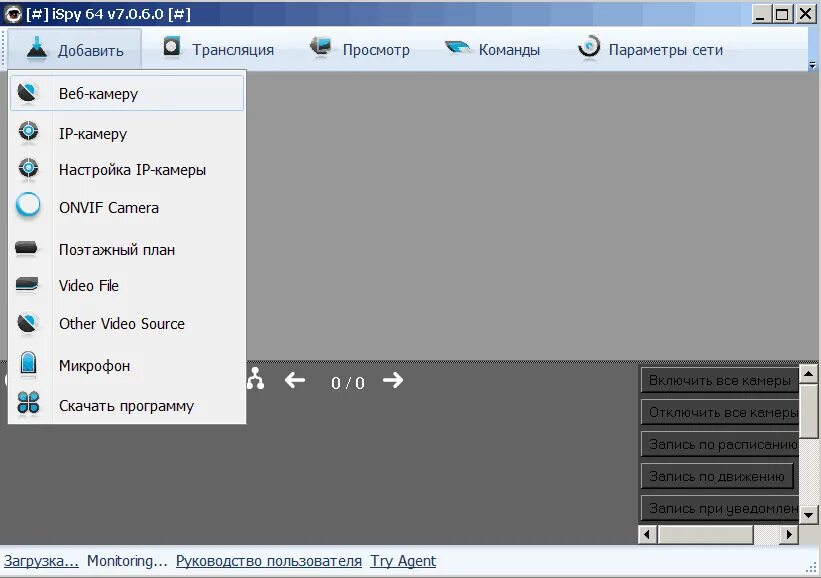Click the Скачать программу icon

coord(28,404)
